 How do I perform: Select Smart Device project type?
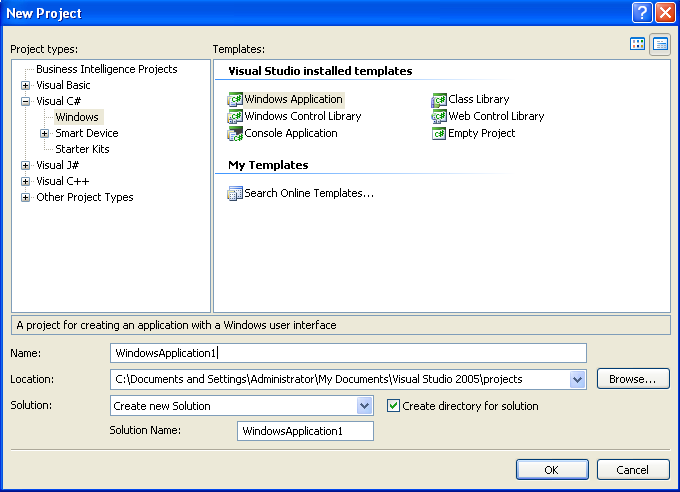pyautogui.click(x=87, y=134)
